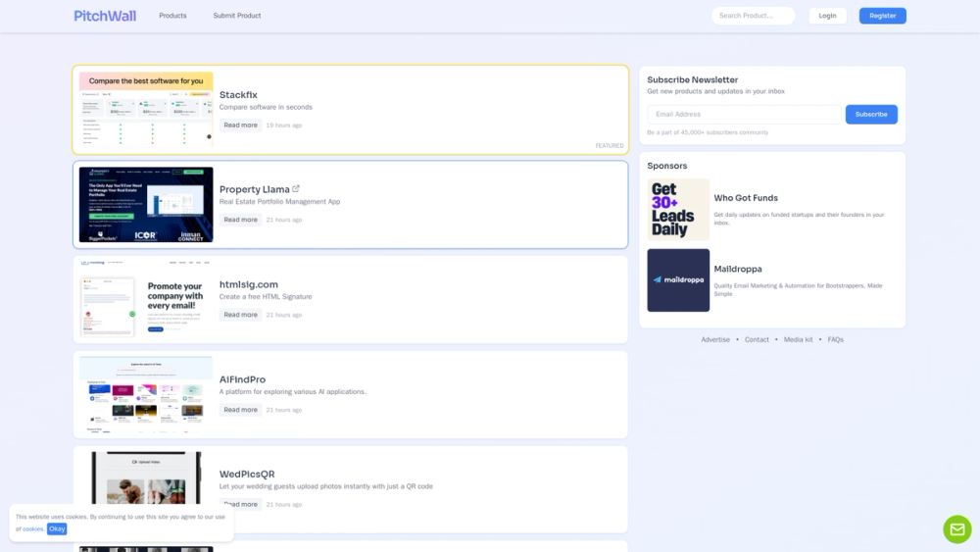Viewport: 980px width, 552px height.
Task: Open the AIFindPro product title
Action: pos(242,379)
